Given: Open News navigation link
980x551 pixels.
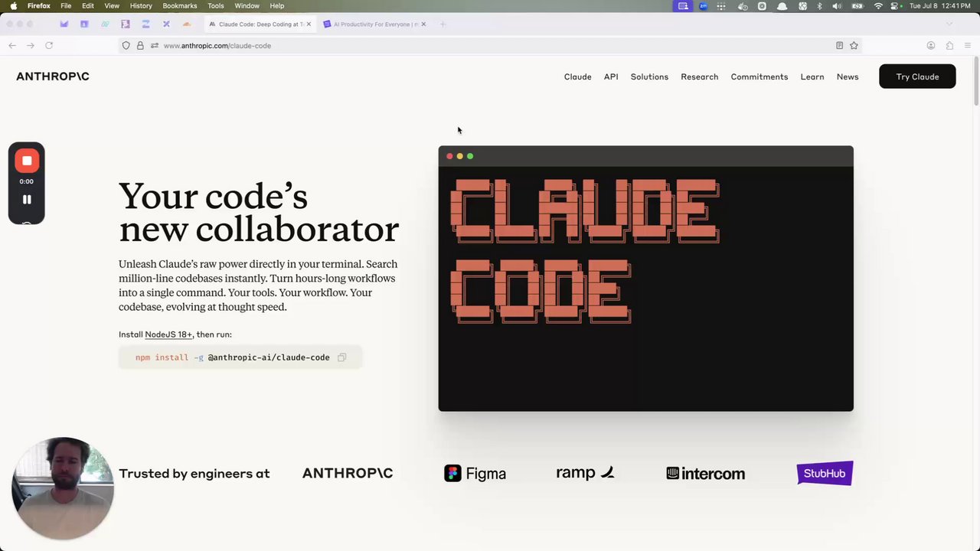Looking at the screenshot, I should click(848, 77).
